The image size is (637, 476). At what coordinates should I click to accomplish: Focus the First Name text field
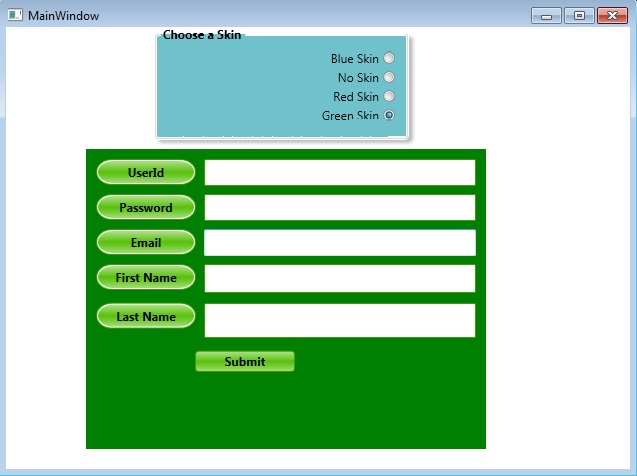click(x=340, y=278)
